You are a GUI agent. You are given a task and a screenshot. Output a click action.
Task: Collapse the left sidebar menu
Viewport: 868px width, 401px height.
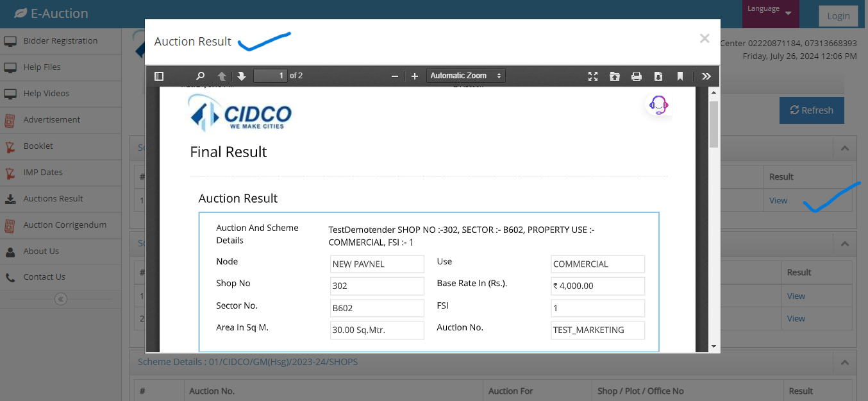61,299
